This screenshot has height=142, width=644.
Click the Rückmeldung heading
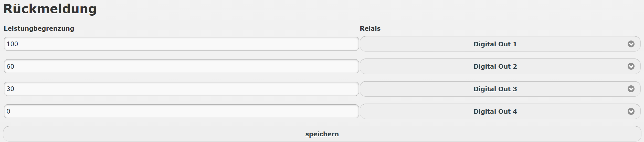[50, 9]
